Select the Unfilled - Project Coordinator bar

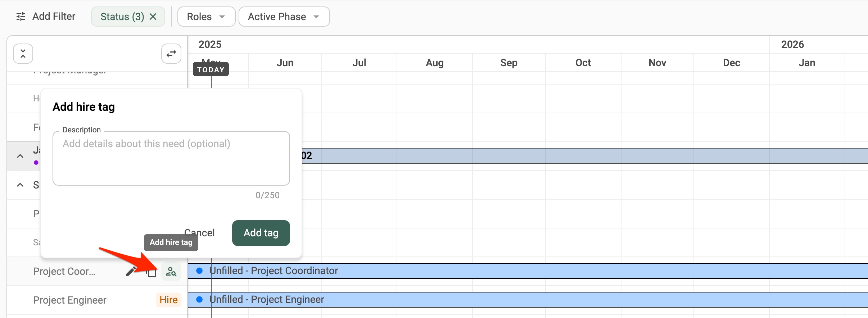click(x=528, y=271)
